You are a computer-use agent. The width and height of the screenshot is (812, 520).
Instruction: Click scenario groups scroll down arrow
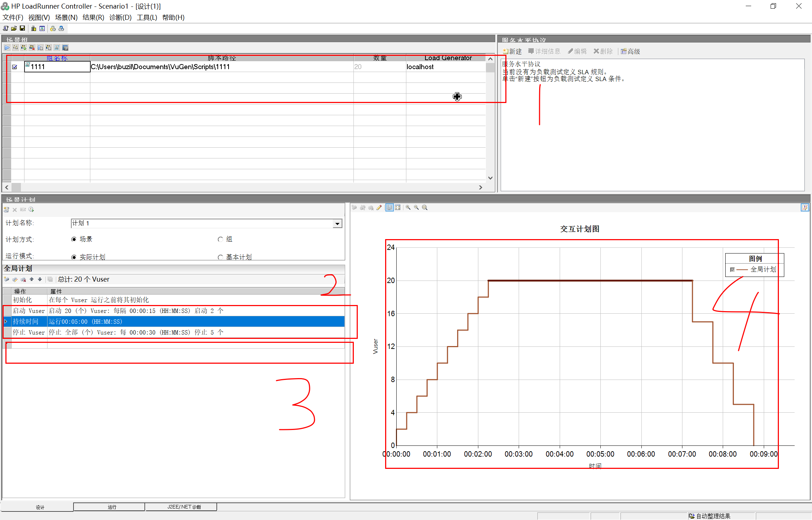coord(490,178)
